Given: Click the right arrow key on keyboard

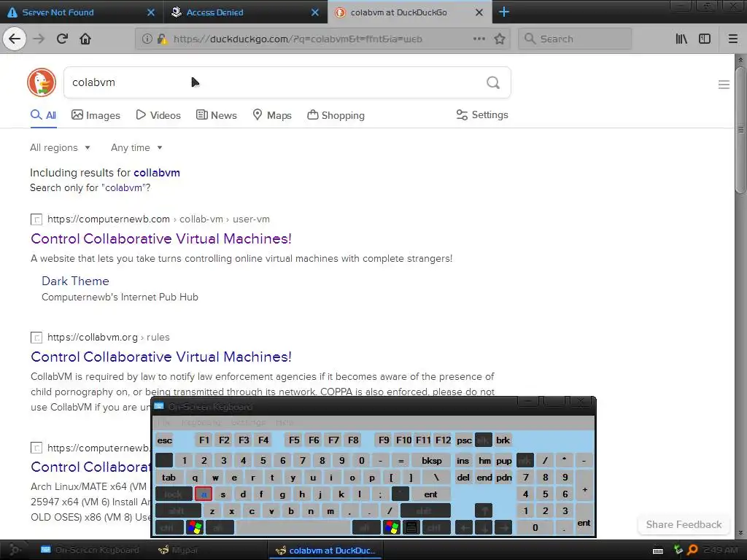Looking at the screenshot, I should tap(503, 527).
